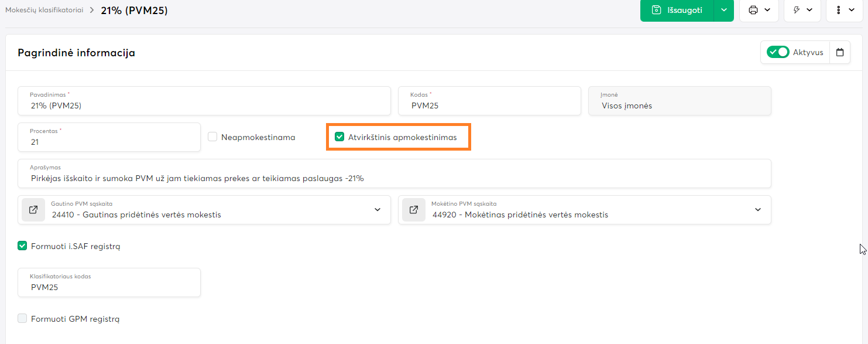Uncheck Atvirkštinis apmokestinimas checkbox
Viewport: 868px width, 344px height.
coord(339,137)
